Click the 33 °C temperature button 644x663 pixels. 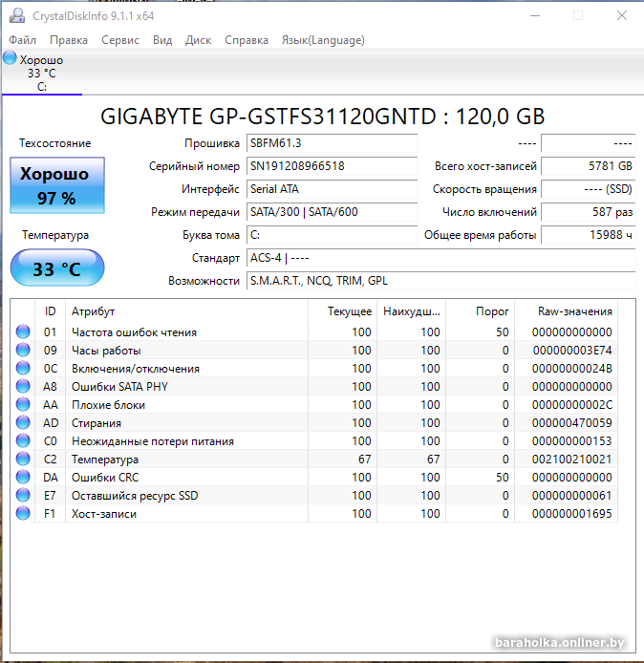[57, 268]
